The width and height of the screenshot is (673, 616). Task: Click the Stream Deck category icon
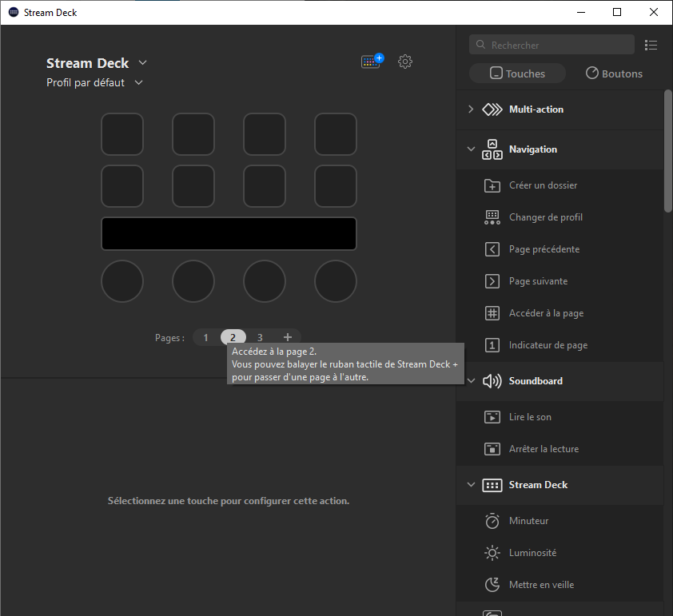pos(492,485)
